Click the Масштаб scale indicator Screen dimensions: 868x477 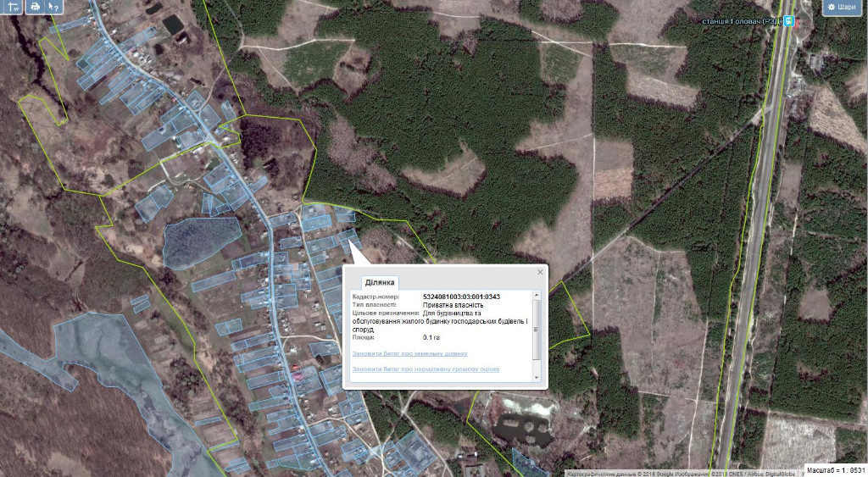point(835,469)
